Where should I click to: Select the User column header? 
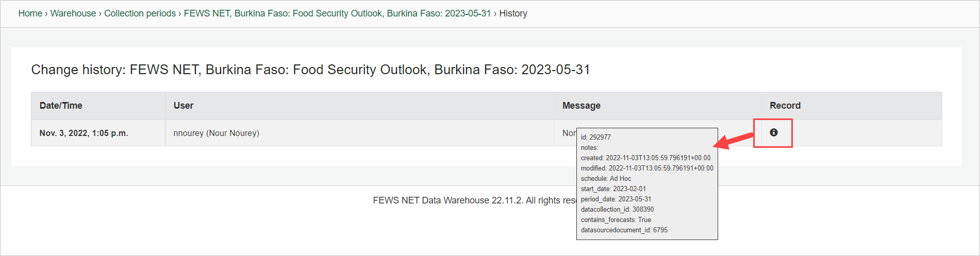(184, 106)
